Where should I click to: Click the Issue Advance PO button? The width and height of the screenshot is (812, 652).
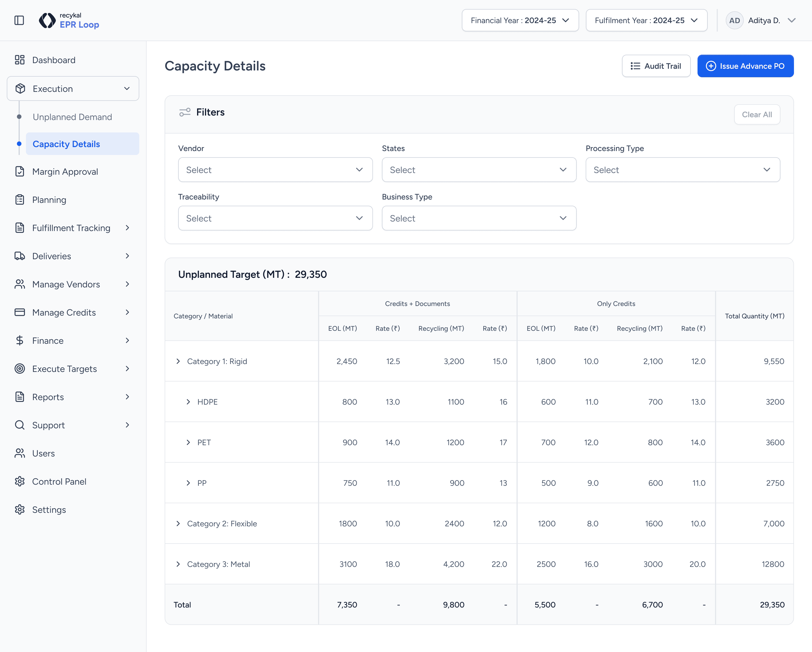[x=745, y=66]
